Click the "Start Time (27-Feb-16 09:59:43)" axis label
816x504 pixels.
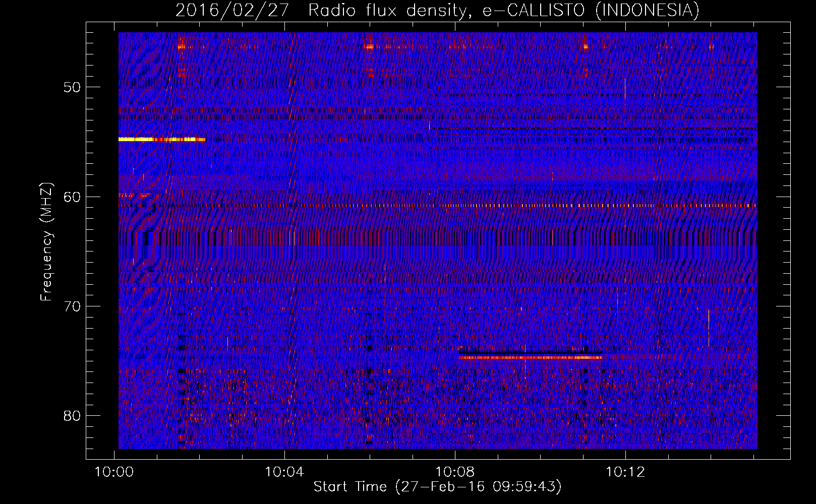[x=437, y=487]
